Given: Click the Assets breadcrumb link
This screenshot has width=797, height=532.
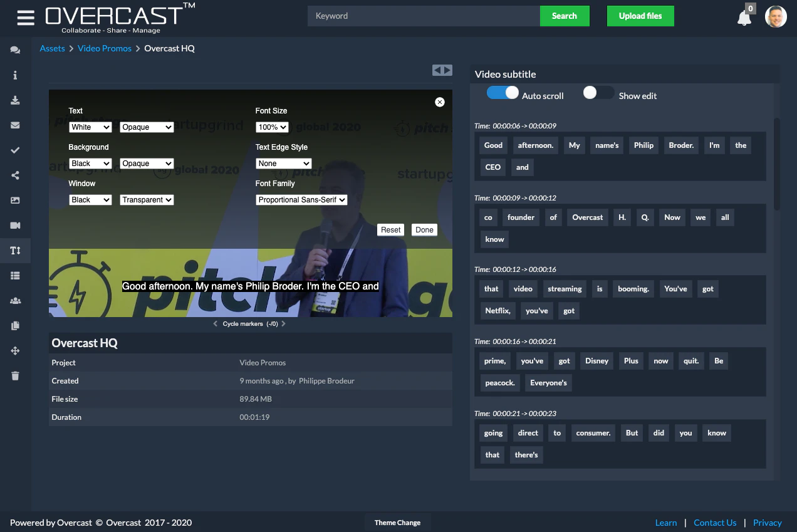Looking at the screenshot, I should click(52, 48).
